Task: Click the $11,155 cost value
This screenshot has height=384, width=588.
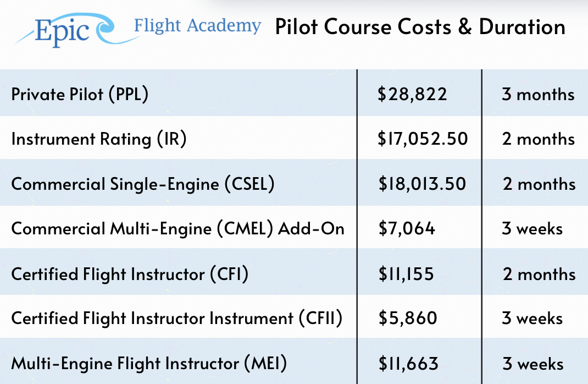Action: point(406,273)
